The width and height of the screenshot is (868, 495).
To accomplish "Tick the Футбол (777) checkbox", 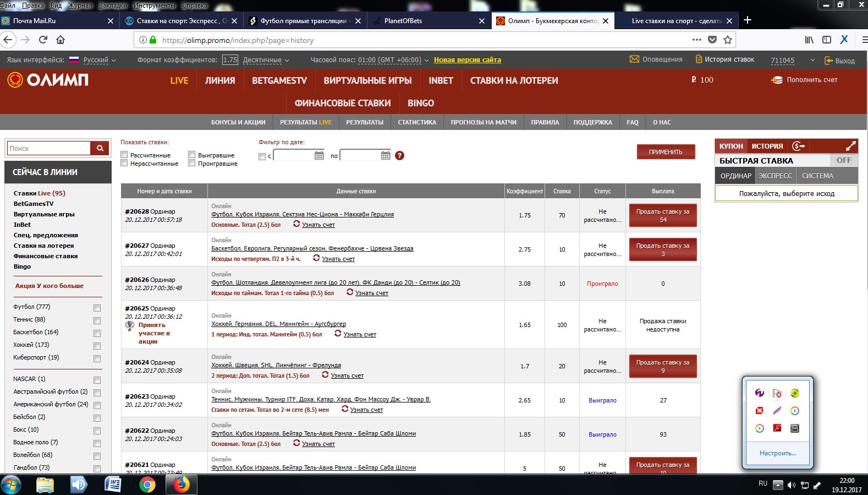I will click(x=97, y=308).
